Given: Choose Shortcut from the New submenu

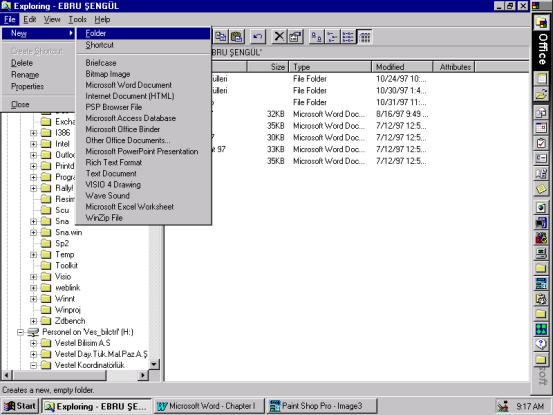Looking at the screenshot, I should [143, 45].
